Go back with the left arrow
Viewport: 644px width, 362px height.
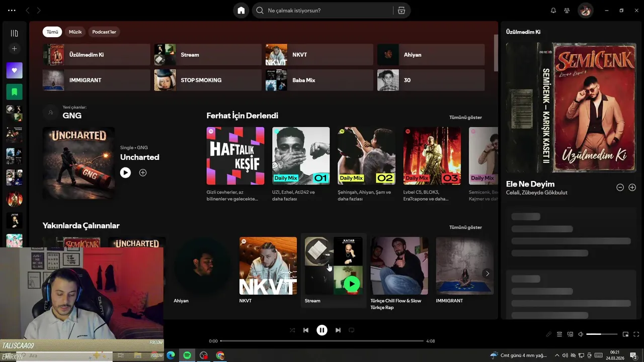28,11
